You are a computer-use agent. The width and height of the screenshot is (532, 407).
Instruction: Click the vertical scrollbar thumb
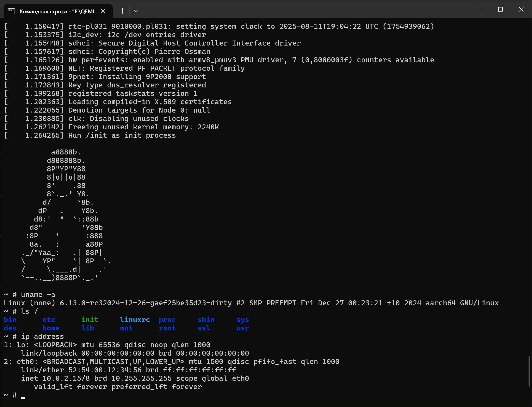[x=529, y=371]
